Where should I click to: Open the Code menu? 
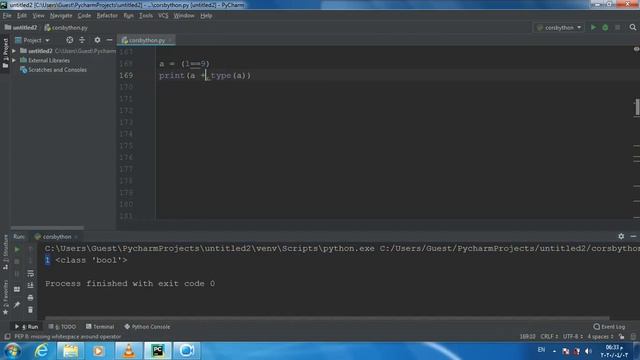coord(84,16)
